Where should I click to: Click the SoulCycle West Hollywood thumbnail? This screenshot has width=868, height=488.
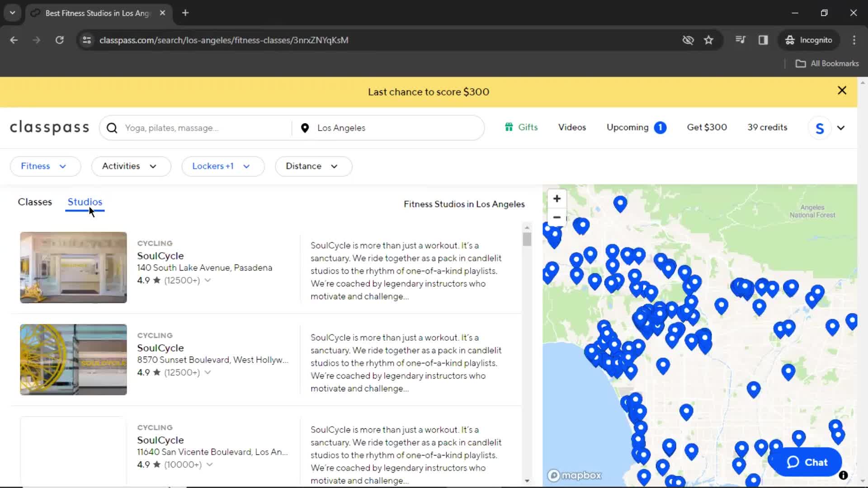[x=73, y=360]
